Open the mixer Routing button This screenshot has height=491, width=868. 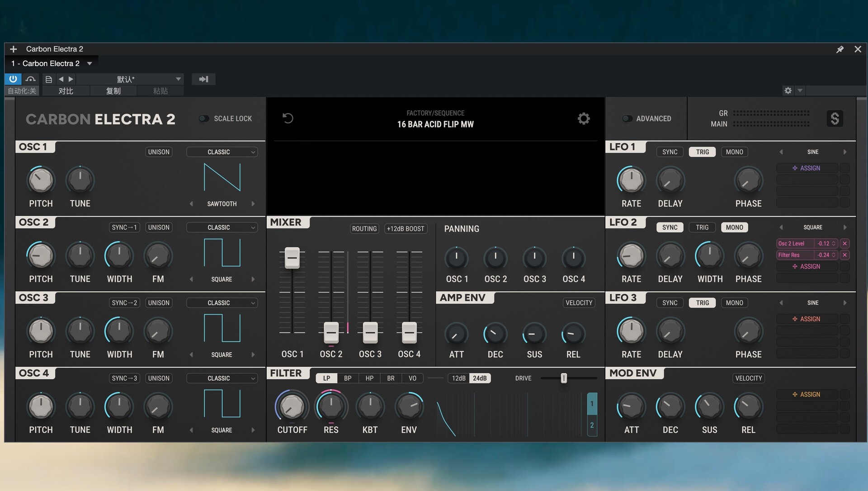point(364,229)
